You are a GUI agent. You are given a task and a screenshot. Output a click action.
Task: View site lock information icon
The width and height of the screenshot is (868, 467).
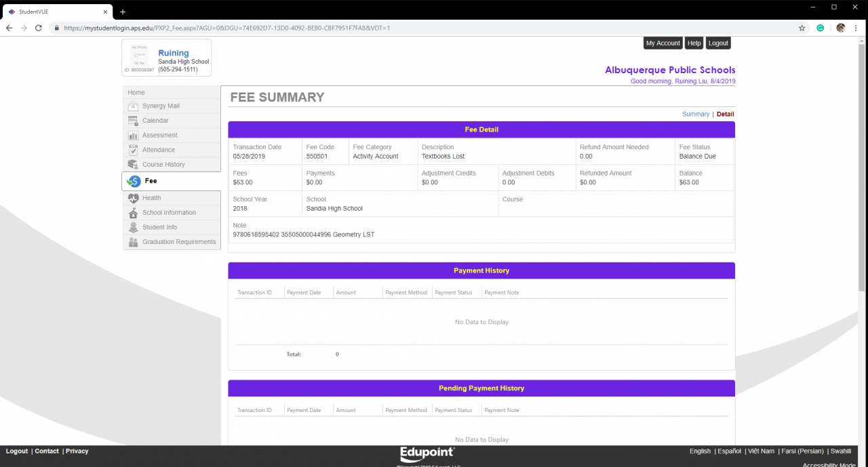(x=56, y=28)
